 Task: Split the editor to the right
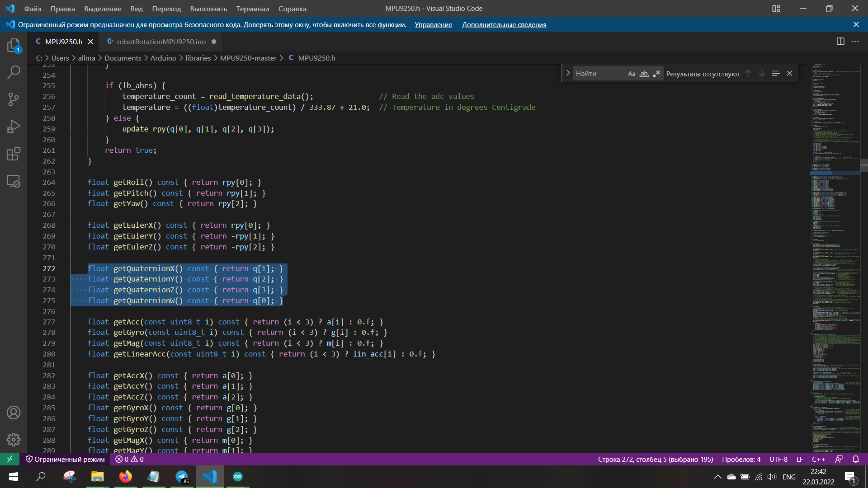(840, 42)
